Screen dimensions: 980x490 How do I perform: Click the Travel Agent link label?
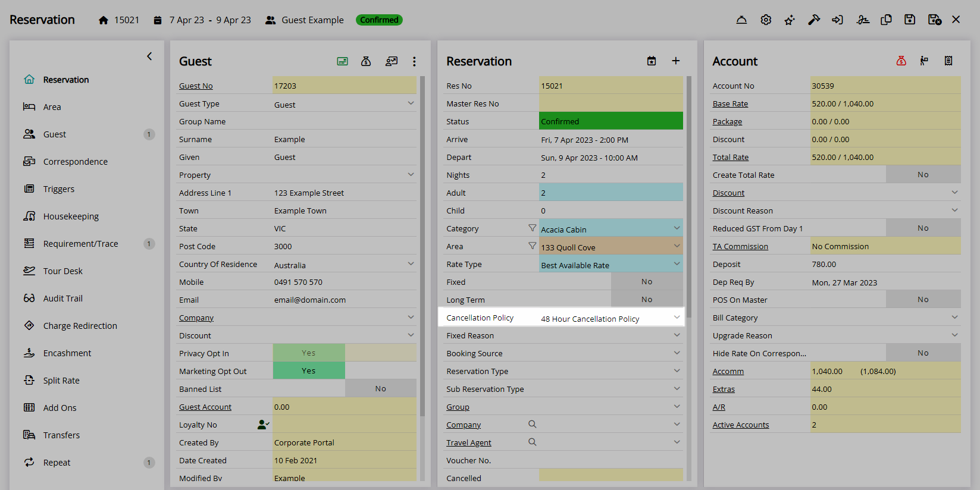click(469, 442)
